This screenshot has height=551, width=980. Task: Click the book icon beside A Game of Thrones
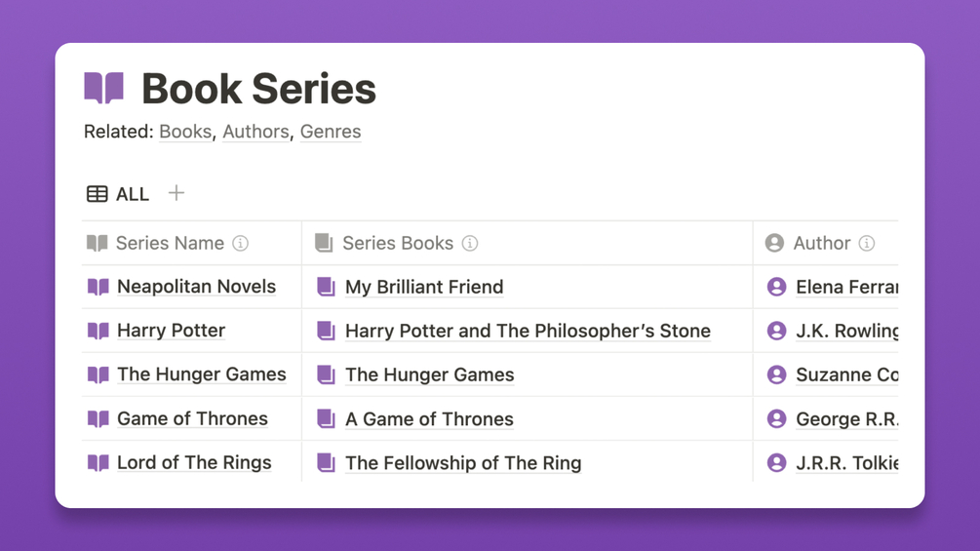(x=326, y=419)
